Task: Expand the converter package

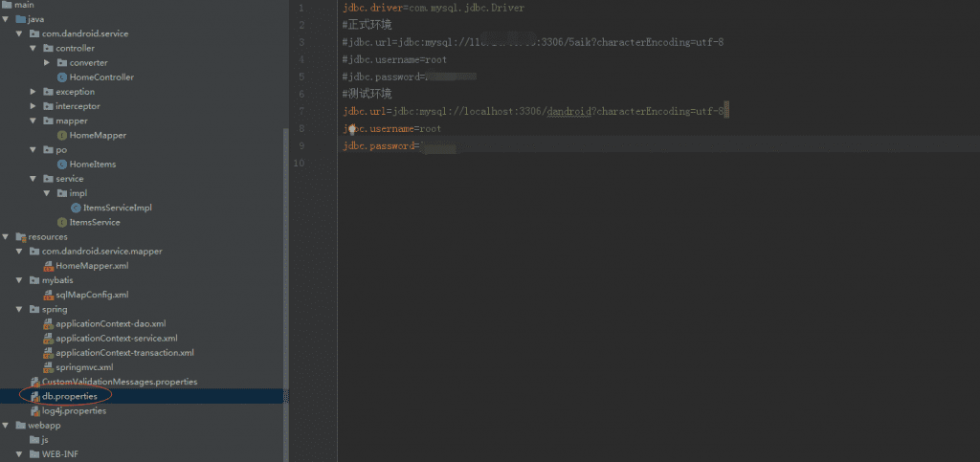Action: click(47, 63)
